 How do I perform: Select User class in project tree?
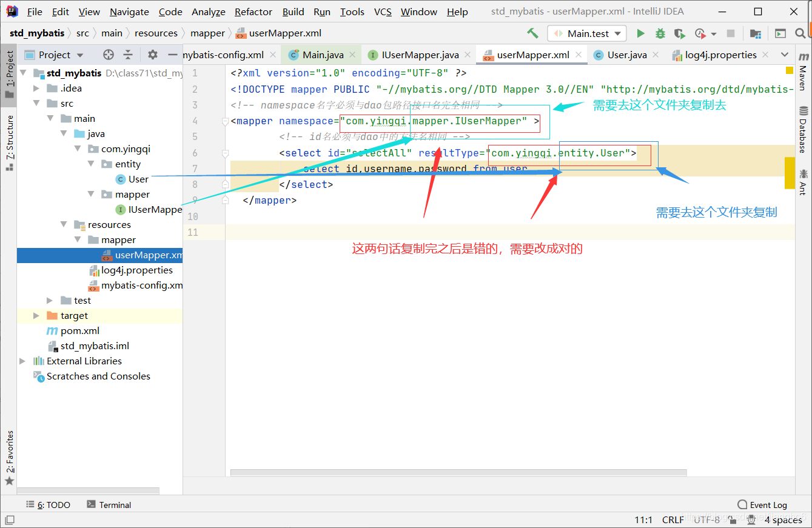[x=138, y=179]
